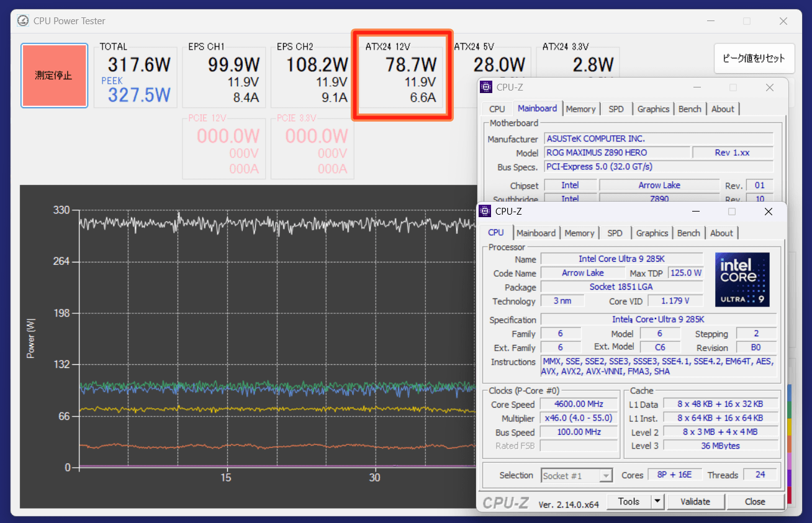Click the Intel Core Ultra 9 logo
812x523 pixels.
click(x=742, y=279)
